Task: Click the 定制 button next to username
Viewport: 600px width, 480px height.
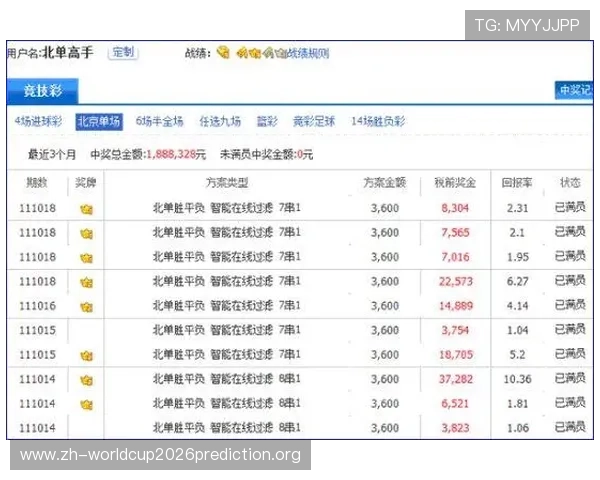Action: 123,52
